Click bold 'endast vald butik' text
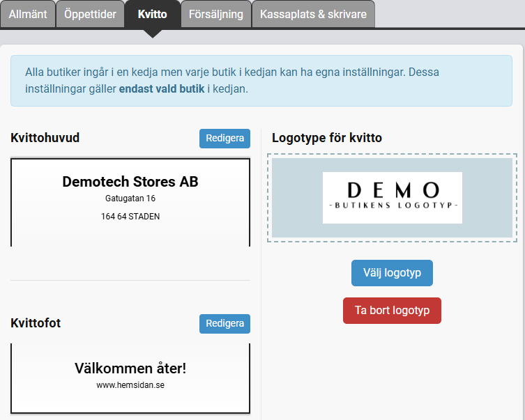 click(162, 89)
